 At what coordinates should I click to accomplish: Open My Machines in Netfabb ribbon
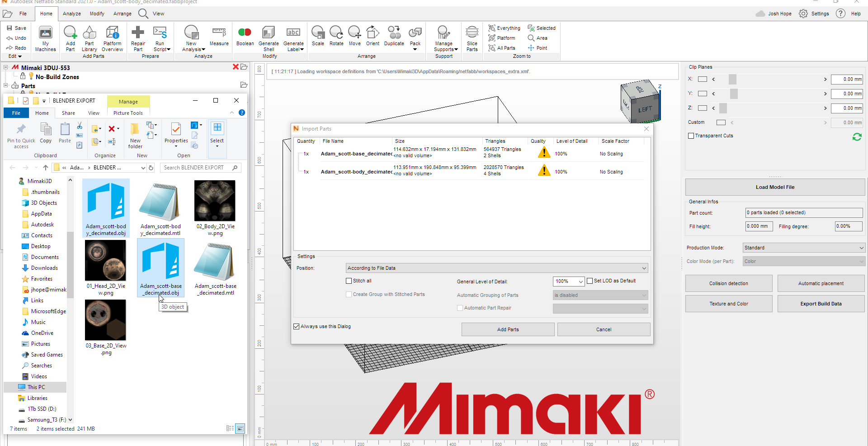point(45,38)
